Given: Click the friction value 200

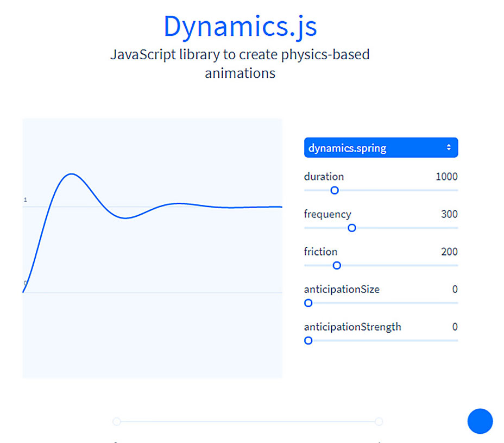Looking at the screenshot, I should [449, 252].
